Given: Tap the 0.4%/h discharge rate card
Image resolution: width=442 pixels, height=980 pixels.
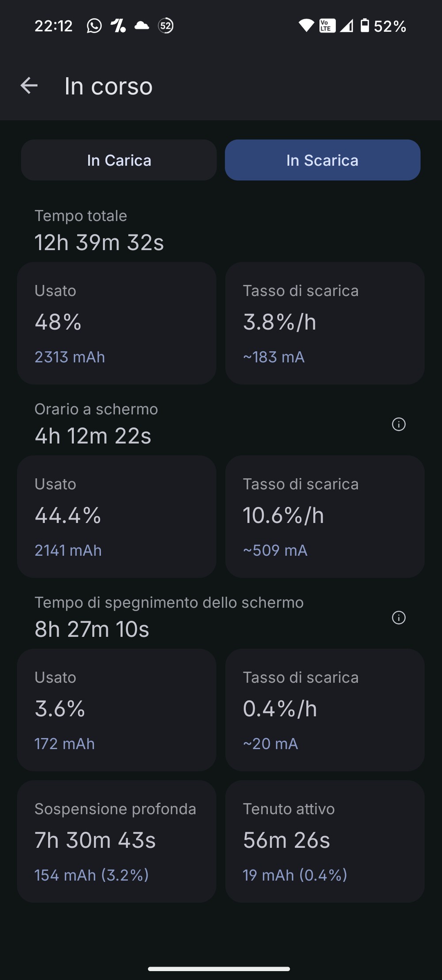Looking at the screenshot, I should [325, 710].
